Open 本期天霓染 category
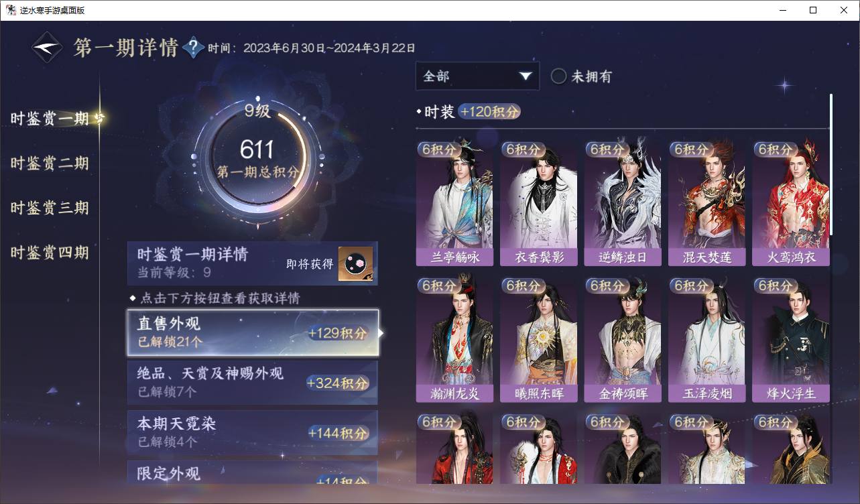This screenshot has height=504, width=860. pos(253,432)
